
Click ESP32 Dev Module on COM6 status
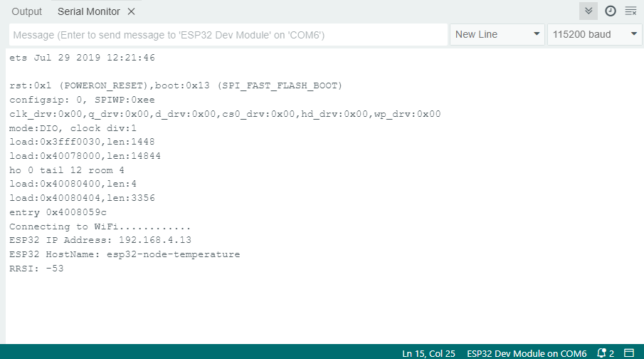point(527,353)
